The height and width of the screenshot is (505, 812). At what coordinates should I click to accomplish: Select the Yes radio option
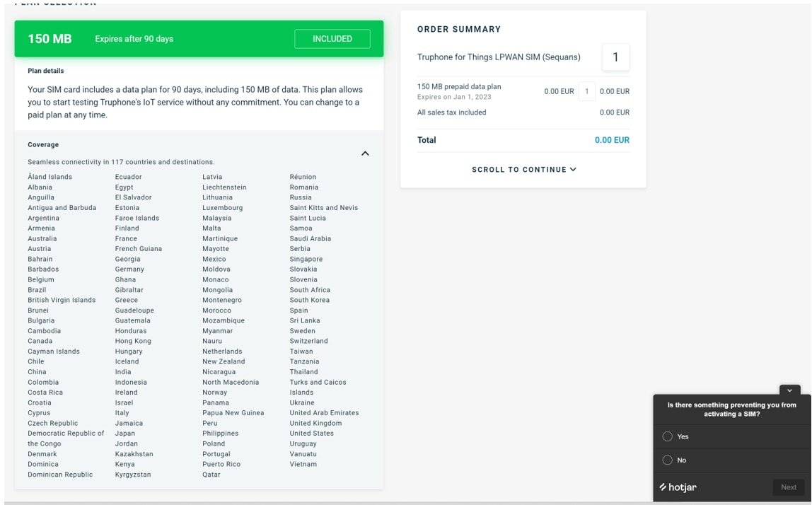667,436
